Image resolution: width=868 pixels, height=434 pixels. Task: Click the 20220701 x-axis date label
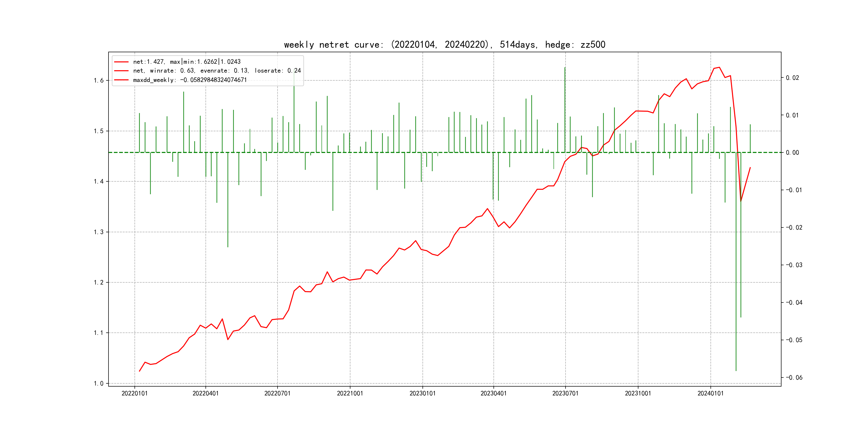pos(277,393)
